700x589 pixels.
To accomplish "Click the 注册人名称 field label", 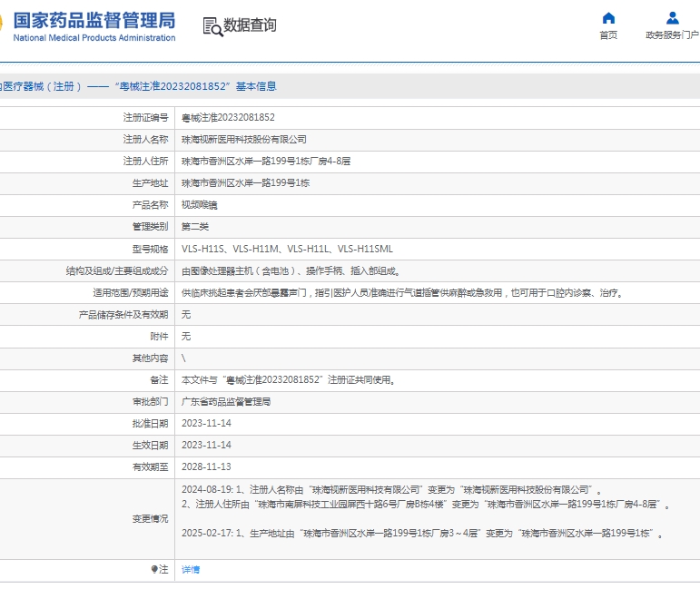I will (145, 140).
